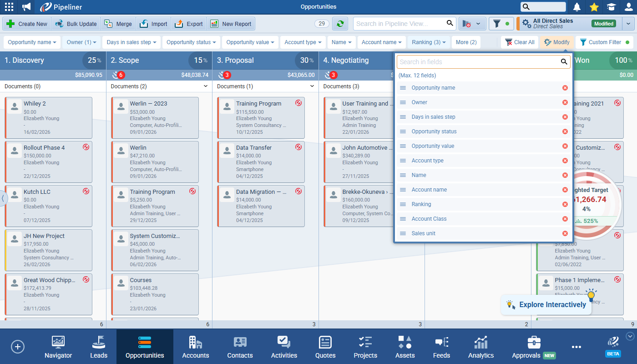637x364 pixels.
Task: Expand Documents (2) in Scope column
Action: point(206,86)
